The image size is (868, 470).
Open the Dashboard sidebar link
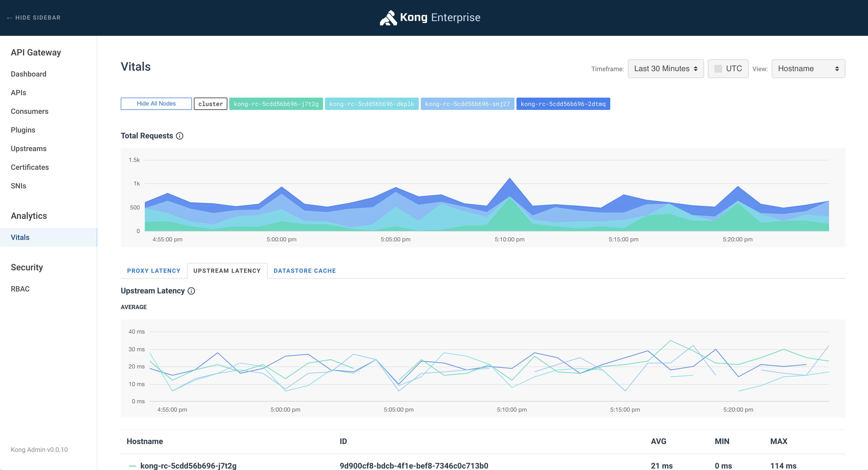pos(29,74)
